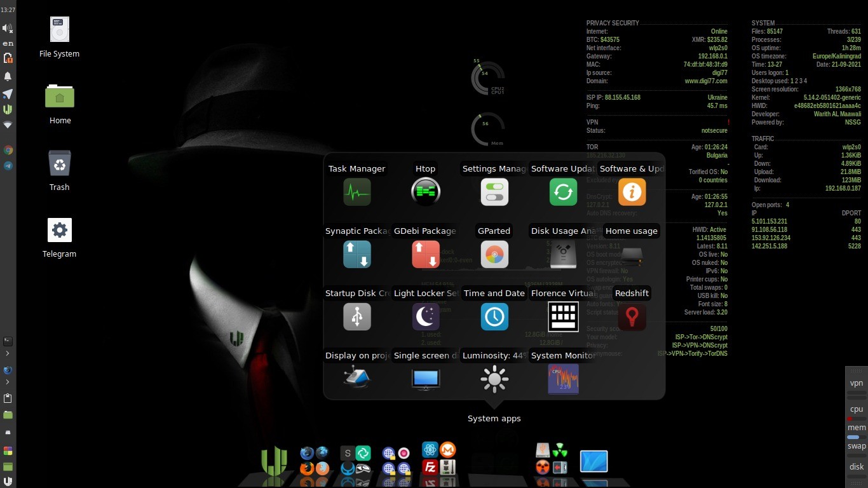Click the Home usage drive icon
This screenshot has width=868, height=488.
click(632, 254)
